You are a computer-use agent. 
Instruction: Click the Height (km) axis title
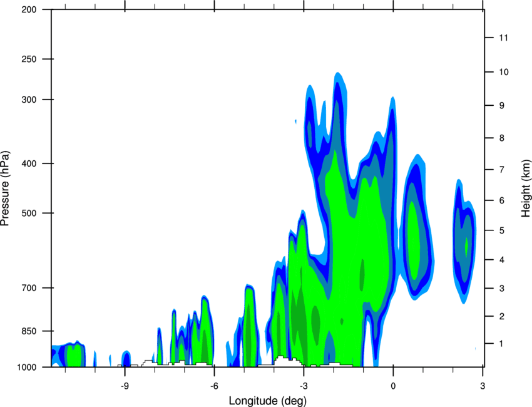[x=526, y=188]
